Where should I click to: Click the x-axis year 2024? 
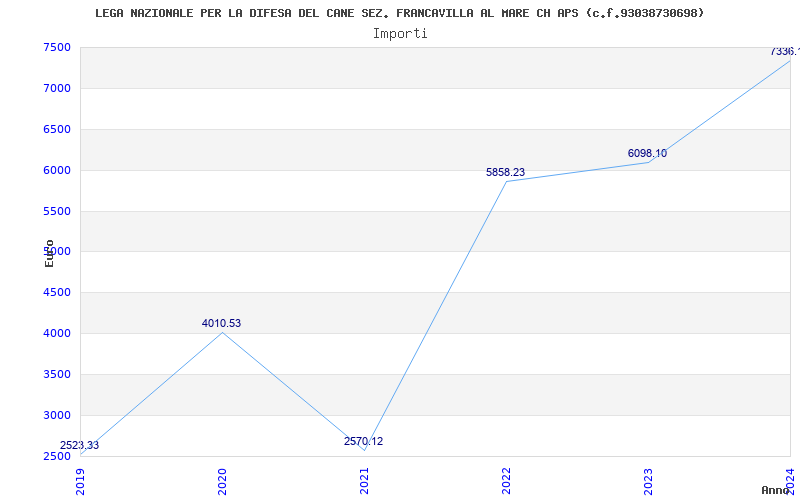(x=790, y=481)
